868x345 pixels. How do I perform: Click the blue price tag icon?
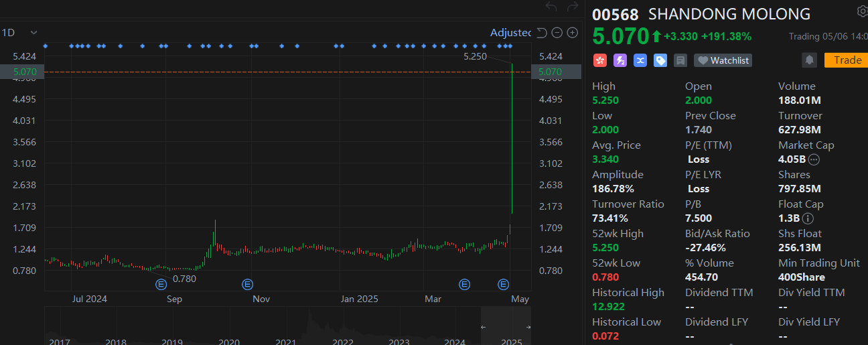(x=660, y=60)
